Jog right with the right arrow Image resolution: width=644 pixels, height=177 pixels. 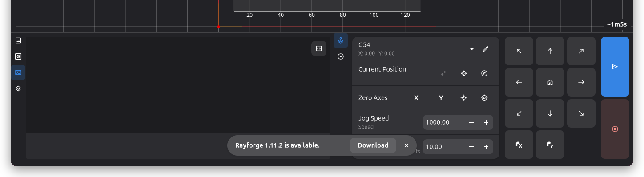pos(581,82)
